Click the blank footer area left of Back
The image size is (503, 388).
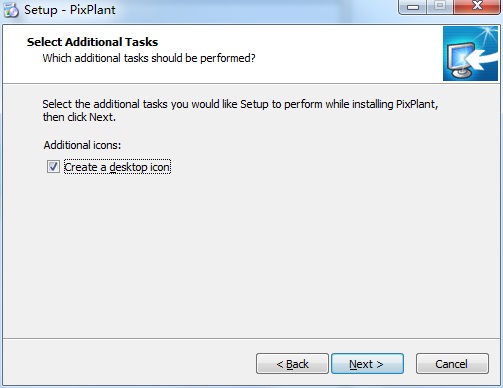130,363
